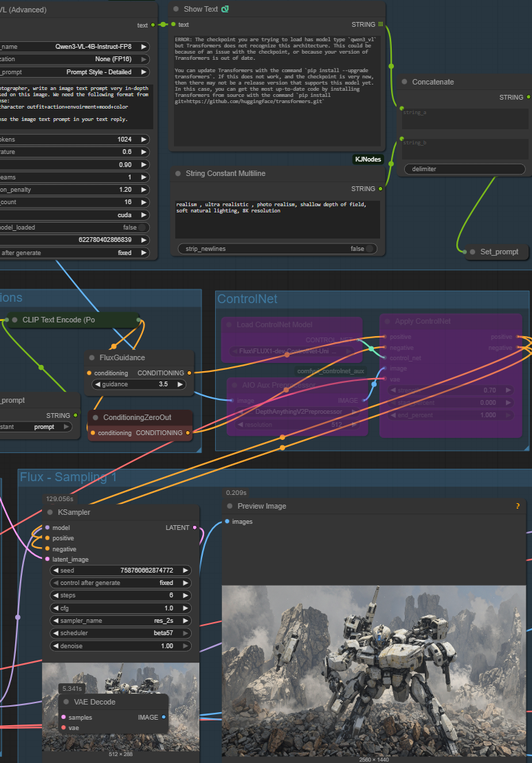The height and width of the screenshot is (763, 532).
Task: Decrease KSampler steps using left arrow
Action: coord(56,595)
